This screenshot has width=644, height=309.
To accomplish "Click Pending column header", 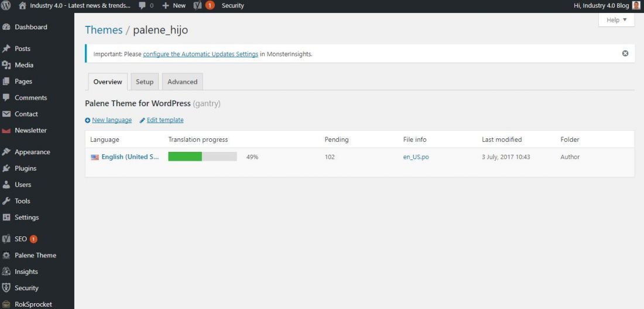I will [x=337, y=140].
